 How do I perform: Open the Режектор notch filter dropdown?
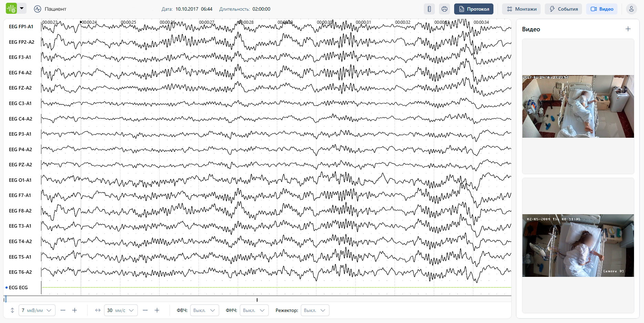click(x=315, y=310)
